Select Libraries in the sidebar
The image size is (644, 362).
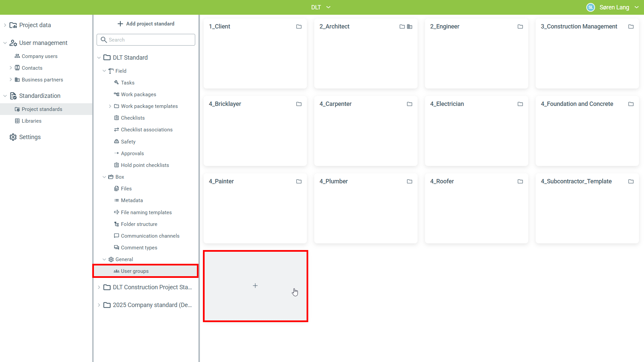[32, 121]
